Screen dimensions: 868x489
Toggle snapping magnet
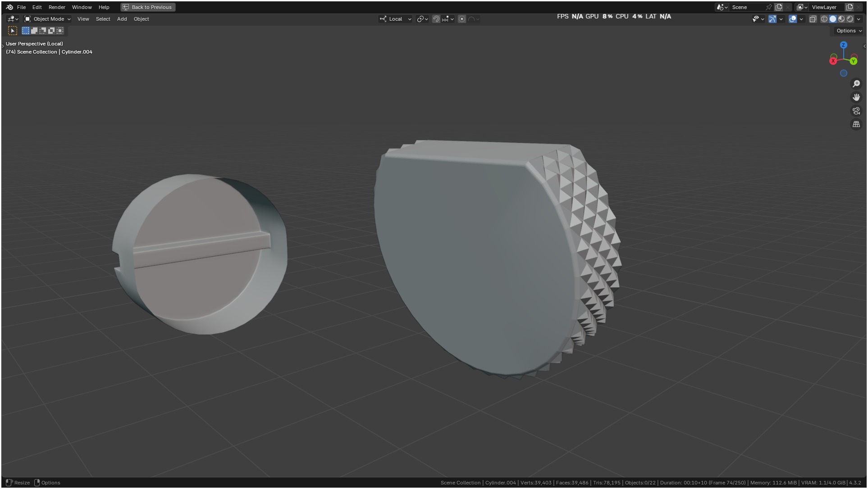tap(436, 19)
